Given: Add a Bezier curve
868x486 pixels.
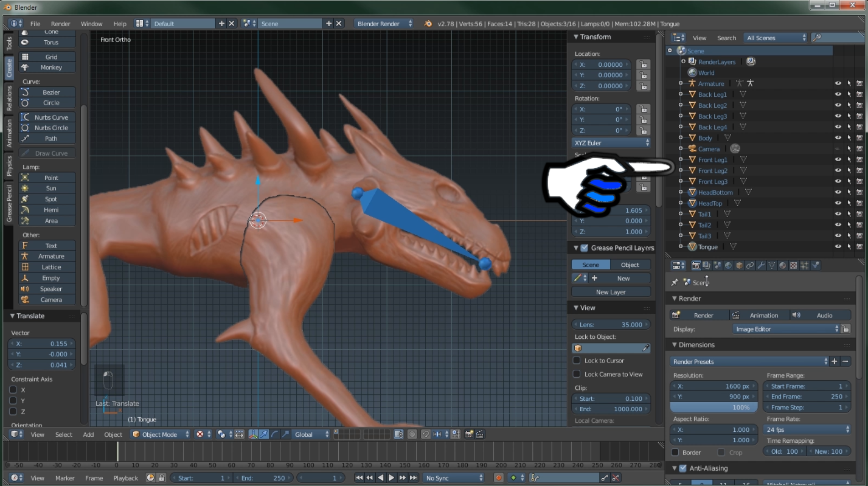Looking at the screenshot, I should coord(47,92).
